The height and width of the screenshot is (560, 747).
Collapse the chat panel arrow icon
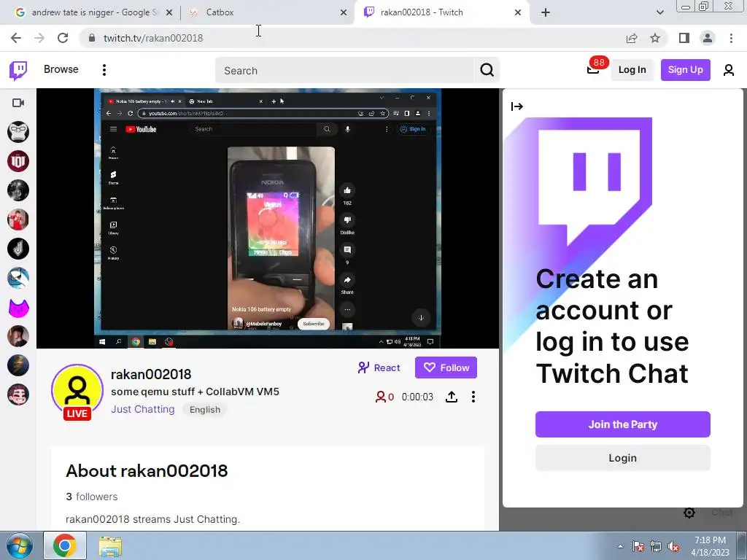coord(517,106)
